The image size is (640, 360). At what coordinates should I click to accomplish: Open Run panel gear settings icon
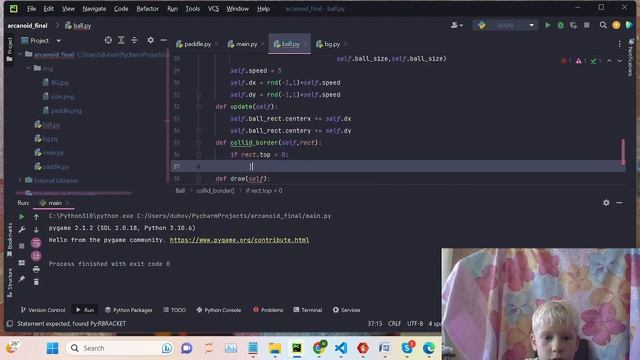tap(606, 202)
